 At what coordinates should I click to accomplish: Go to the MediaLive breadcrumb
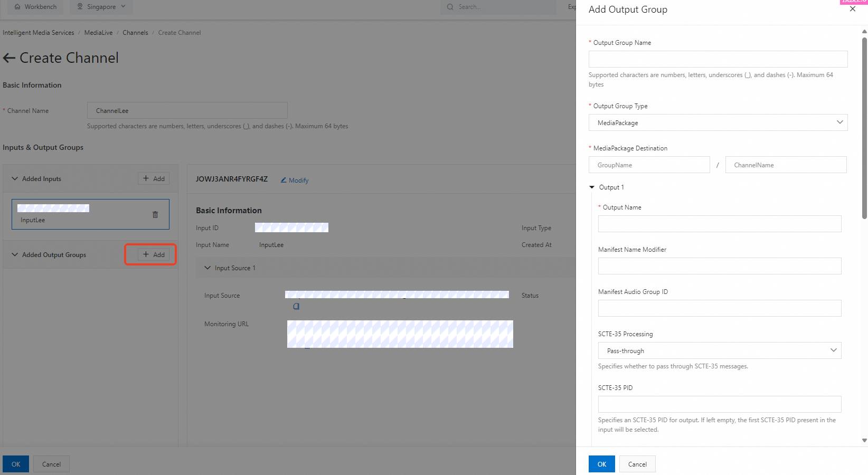98,33
